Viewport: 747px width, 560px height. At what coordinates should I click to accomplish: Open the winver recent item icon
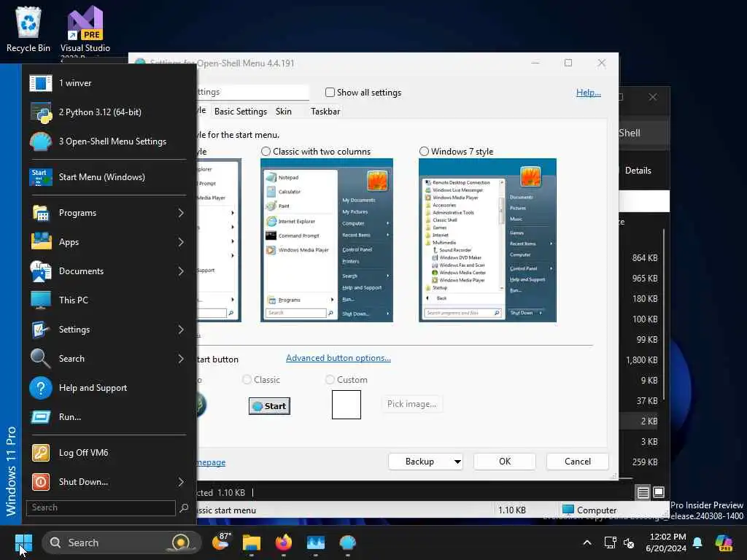(x=41, y=83)
